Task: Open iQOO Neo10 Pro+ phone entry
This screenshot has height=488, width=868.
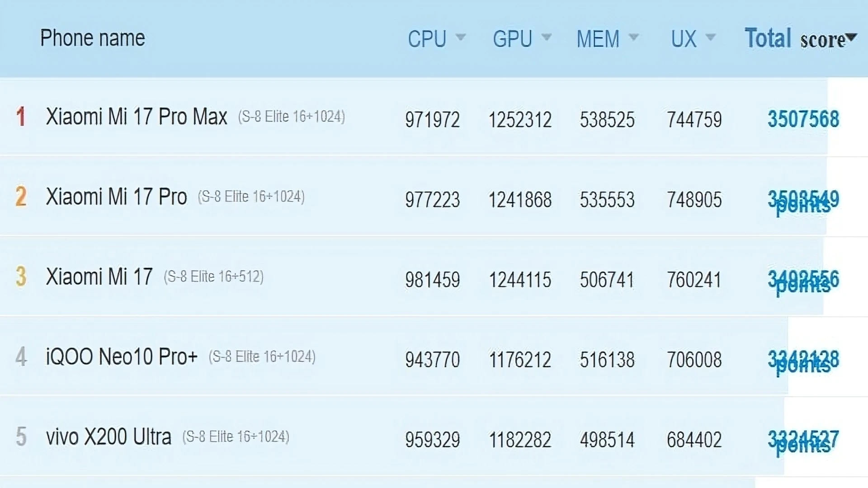Action: (x=122, y=357)
